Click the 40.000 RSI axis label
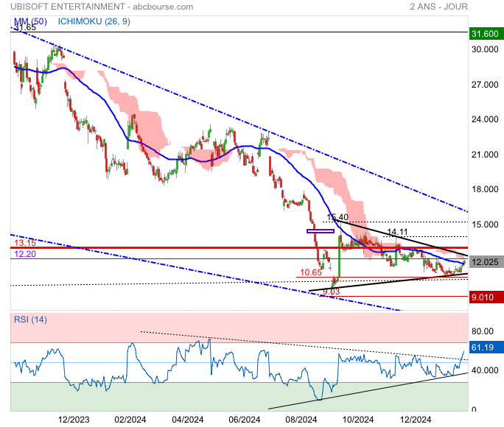 point(485,370)
